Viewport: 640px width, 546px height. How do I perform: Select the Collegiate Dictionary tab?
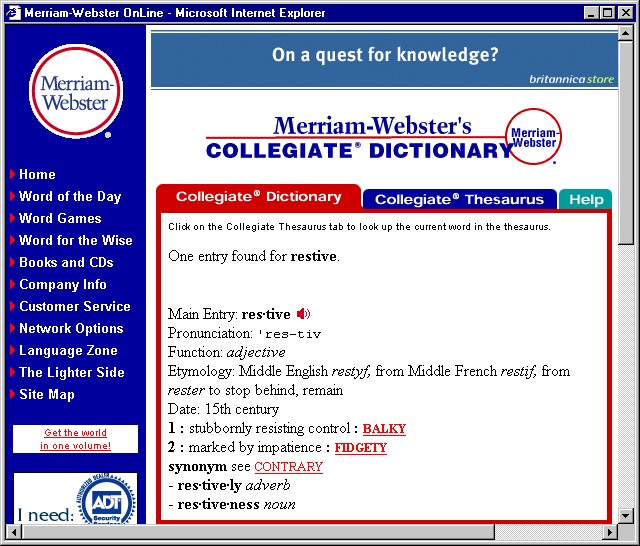259,197
